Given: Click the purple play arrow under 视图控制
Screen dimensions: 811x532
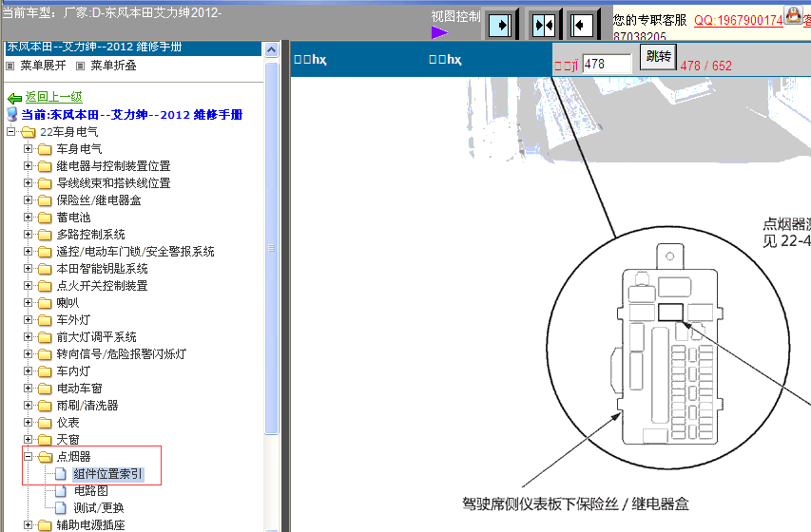Looking at the screenshot, I should (439, 32).
